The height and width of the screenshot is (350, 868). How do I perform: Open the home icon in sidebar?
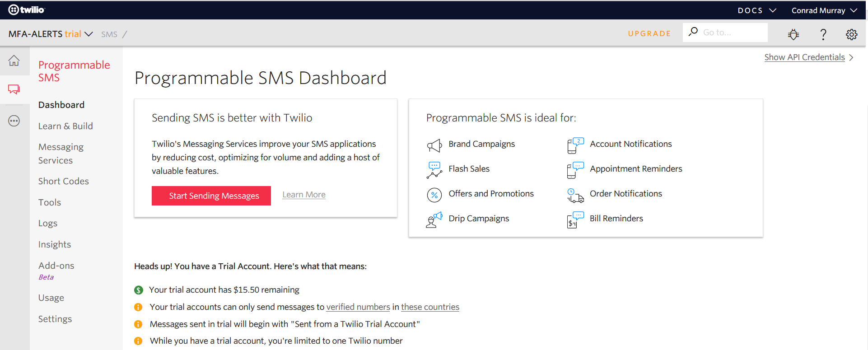click(14, 61)
